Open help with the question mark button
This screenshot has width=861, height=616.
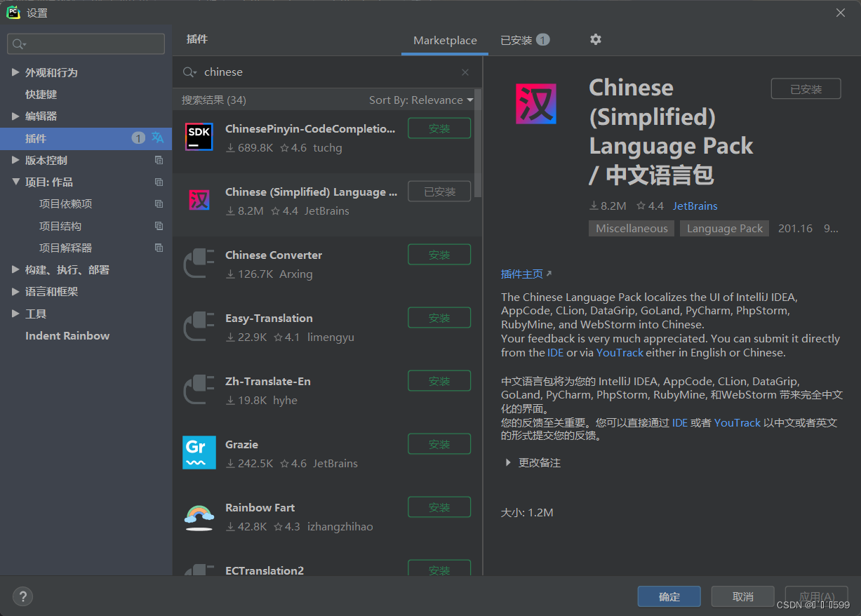23,596
